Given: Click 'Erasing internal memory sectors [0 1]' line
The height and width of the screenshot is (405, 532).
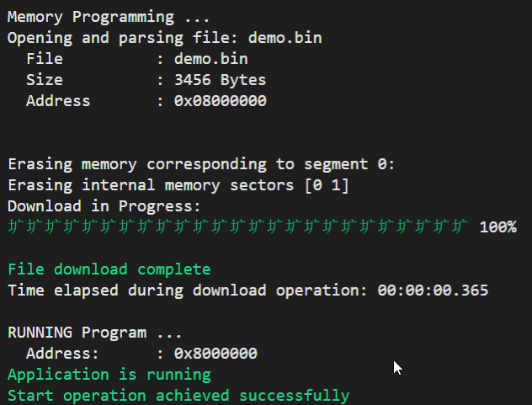Looking at the screenshot, I should [x=178, y=186].
